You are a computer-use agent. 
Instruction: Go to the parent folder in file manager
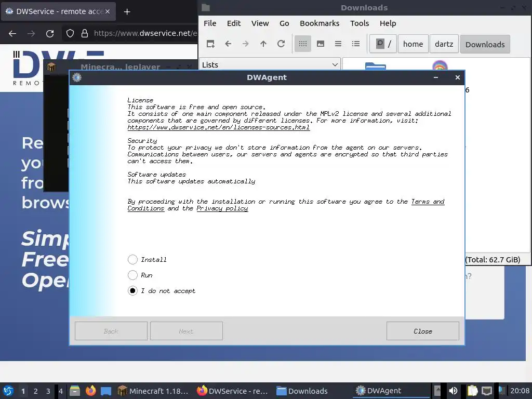[x=263, y=44]
